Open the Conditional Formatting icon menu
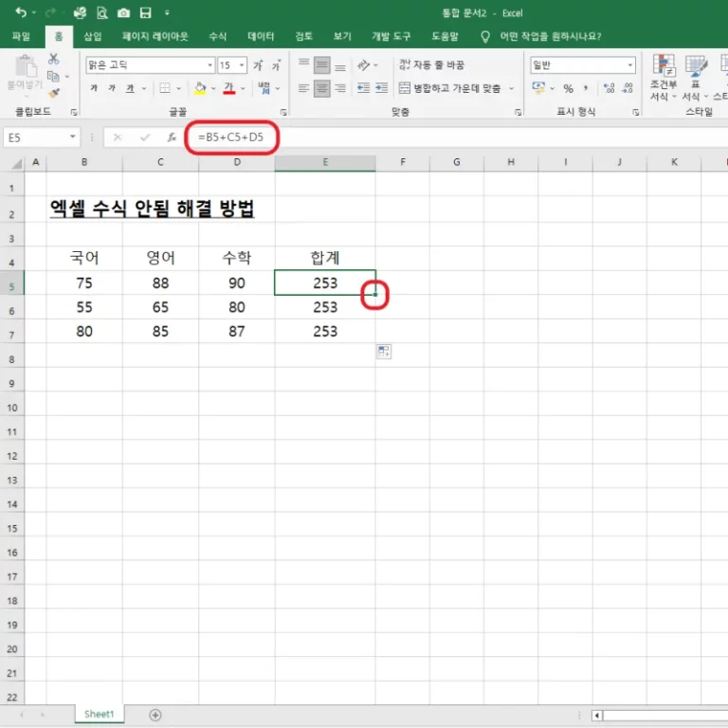This screenshot has width=728, height=728. pos(664,77)
